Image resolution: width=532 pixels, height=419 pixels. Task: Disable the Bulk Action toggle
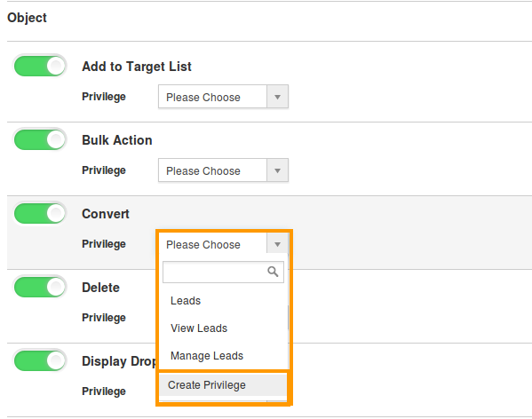point(40,139)
